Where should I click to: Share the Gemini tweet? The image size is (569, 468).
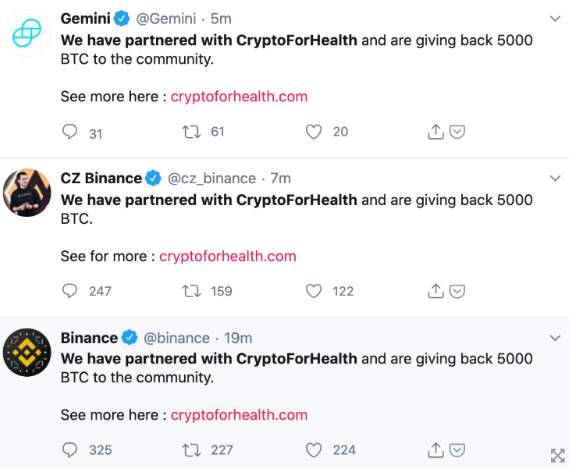click(435, 132)
